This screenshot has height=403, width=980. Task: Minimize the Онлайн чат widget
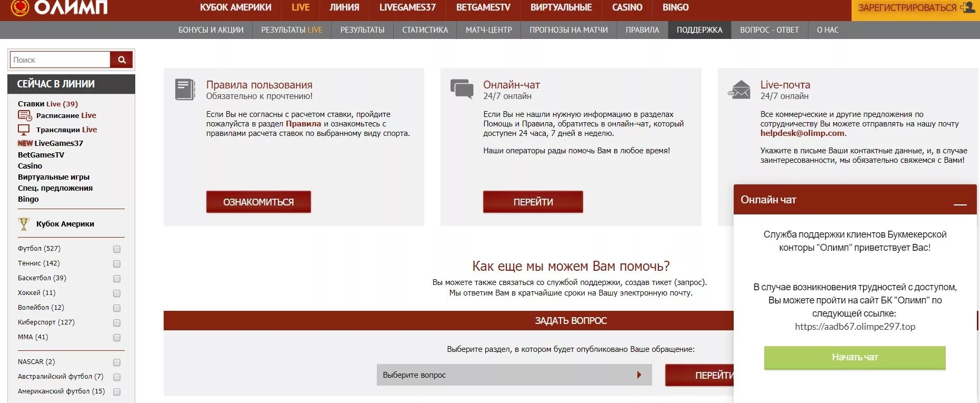click(960, 204)
